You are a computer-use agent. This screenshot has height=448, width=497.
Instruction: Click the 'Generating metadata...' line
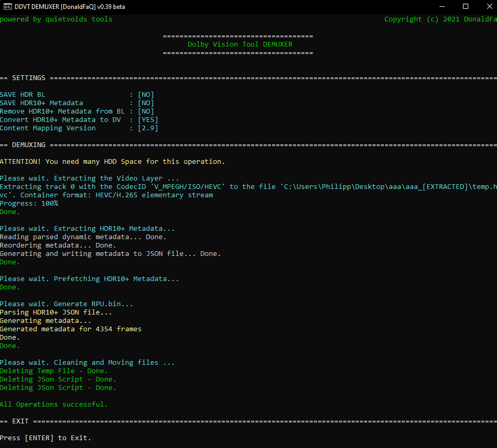[x=46, y=321]
